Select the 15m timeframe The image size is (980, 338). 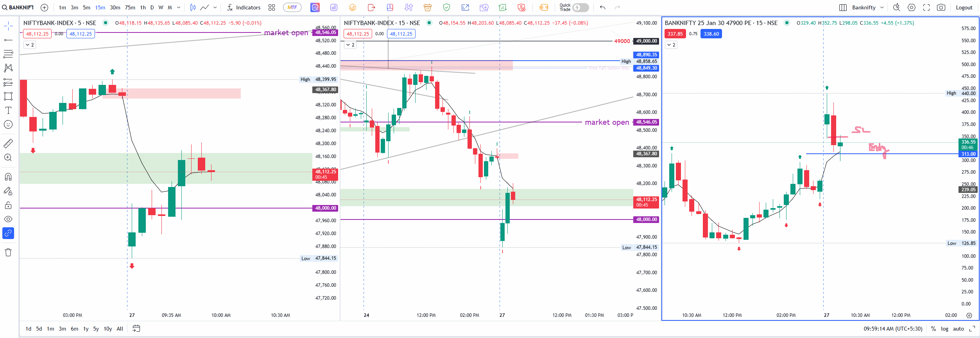[100, 7]
